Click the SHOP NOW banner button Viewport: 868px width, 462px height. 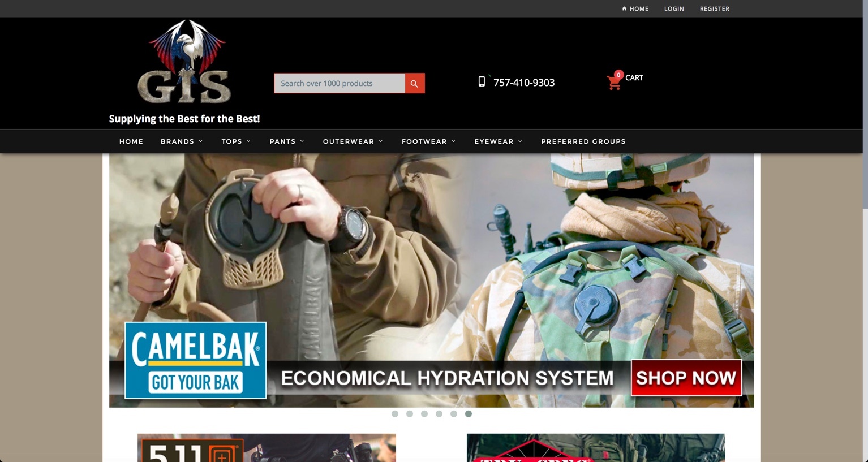[686, 378]
